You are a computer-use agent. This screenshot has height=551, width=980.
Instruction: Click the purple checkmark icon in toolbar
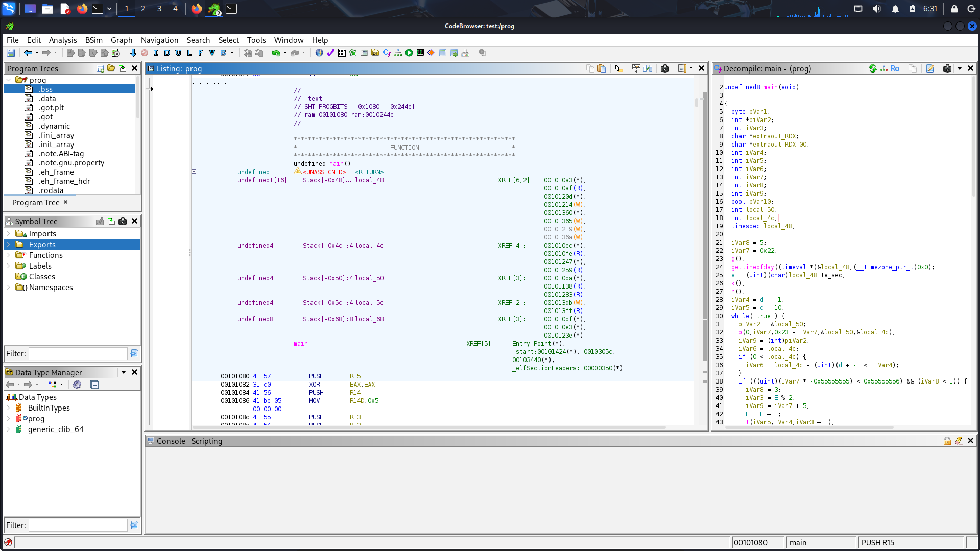330,53
